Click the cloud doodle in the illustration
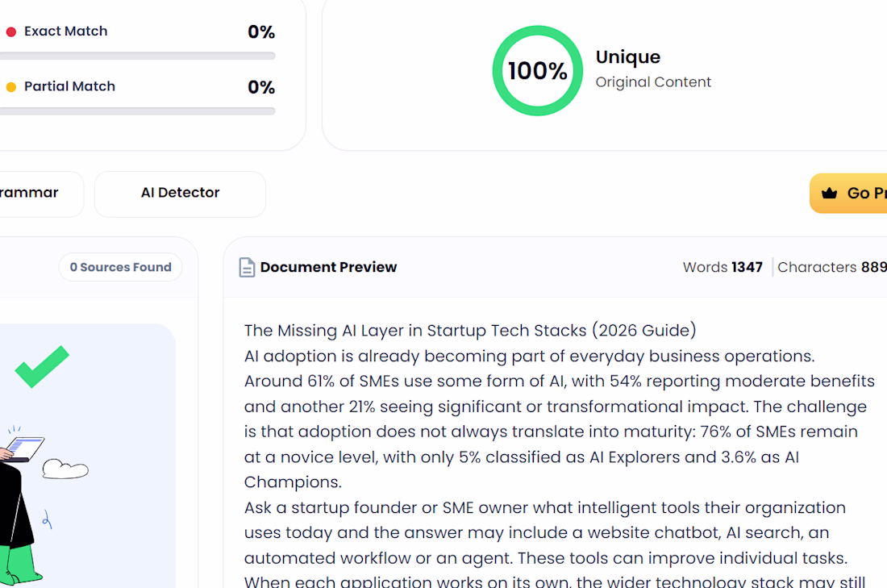This screenshot has width=887, height=588. point(65,469)
